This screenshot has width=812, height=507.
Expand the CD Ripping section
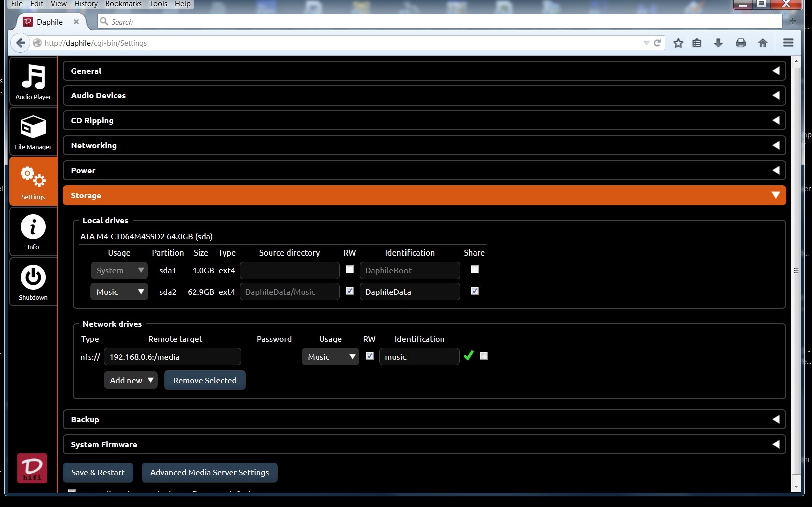point(425,120)
